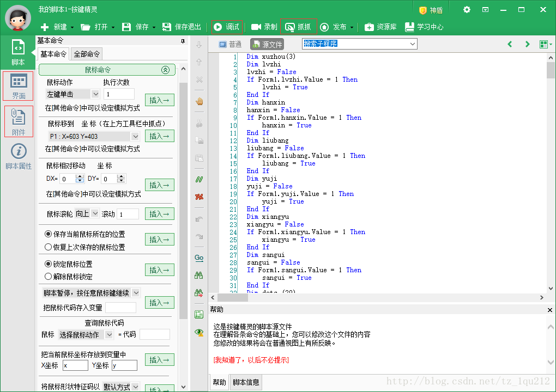This screenshot has height=392, width=556.
Task: Select 保存当前鼠标所在的位置 radio button
Action: pyautogui.click(x=48, y=234)
